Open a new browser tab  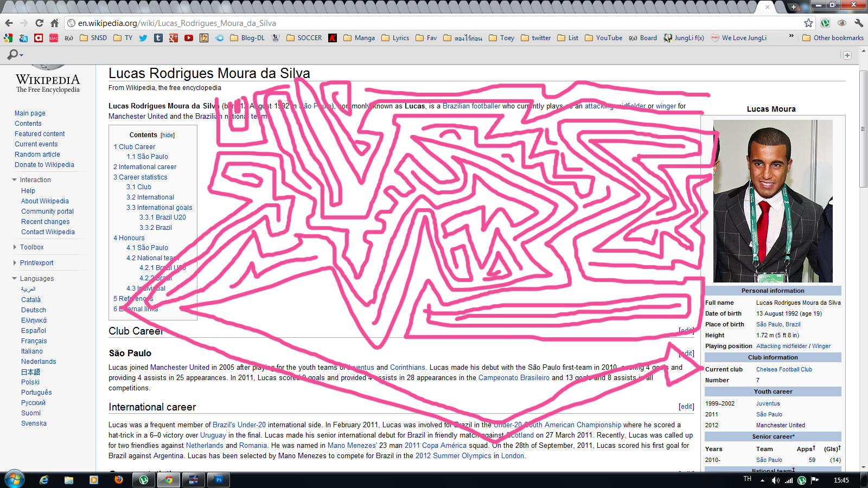coord(794,7)
